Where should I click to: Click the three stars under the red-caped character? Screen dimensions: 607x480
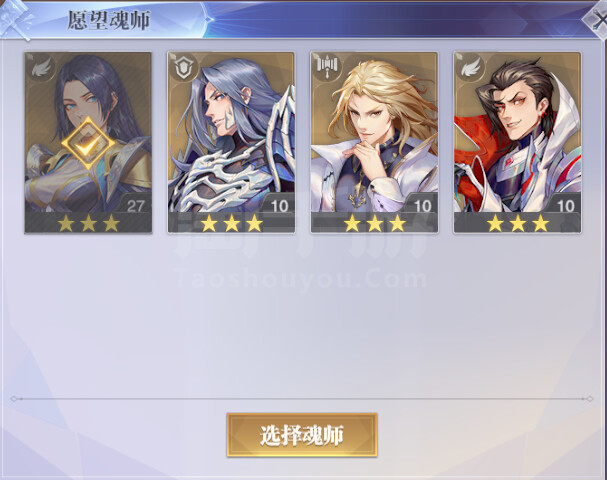coord(518,224)
